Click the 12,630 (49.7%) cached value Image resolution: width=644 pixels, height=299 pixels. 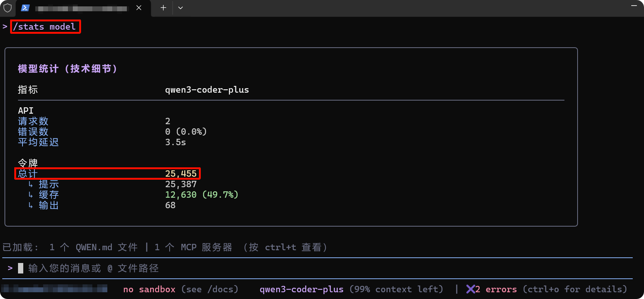(x=202, y=195)
